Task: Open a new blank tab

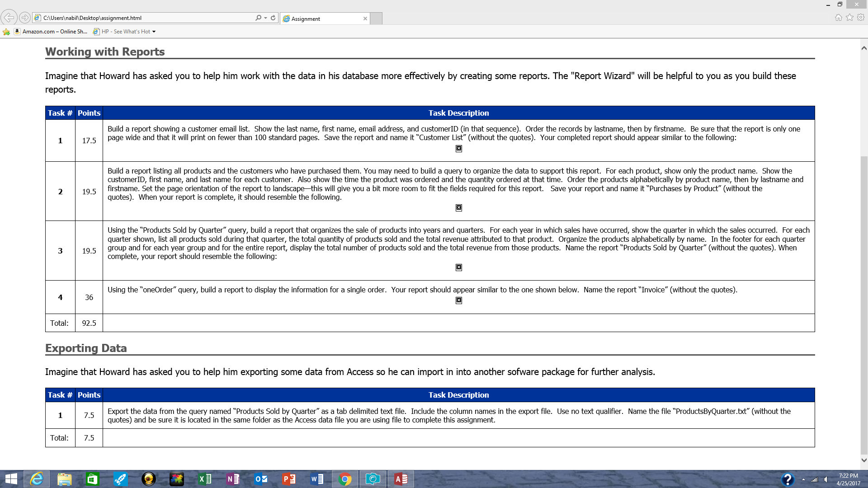Action: [x=376, y=19]
